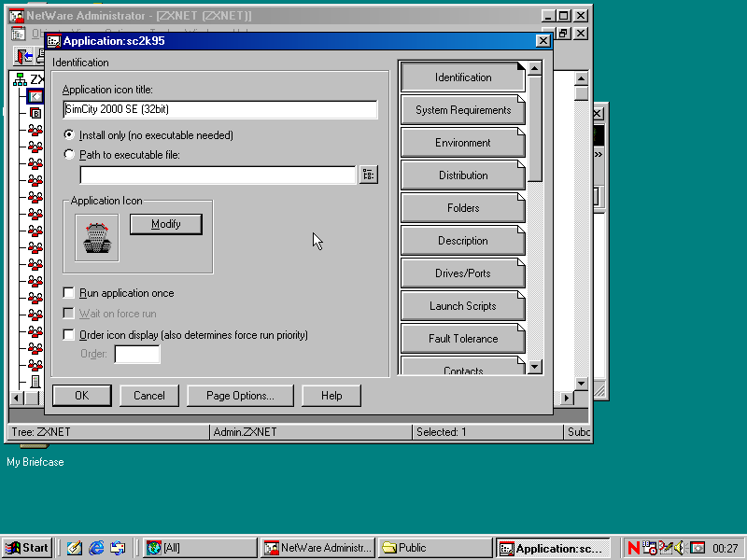Switch to NetWare Administrator in taskbar
Viewport: 747px width, 560px height.
318,548
